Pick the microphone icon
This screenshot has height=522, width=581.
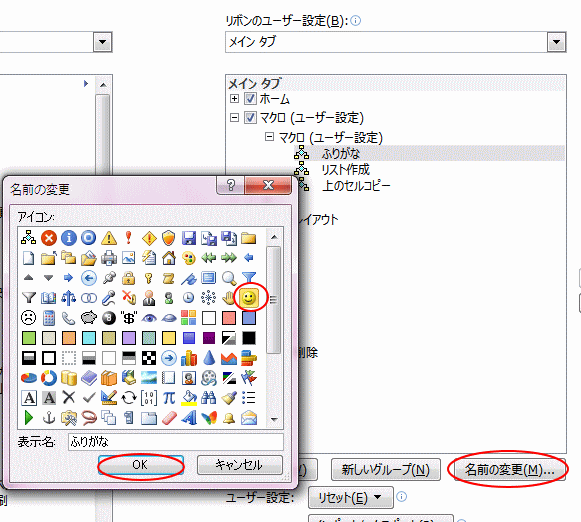click(109, 297)
